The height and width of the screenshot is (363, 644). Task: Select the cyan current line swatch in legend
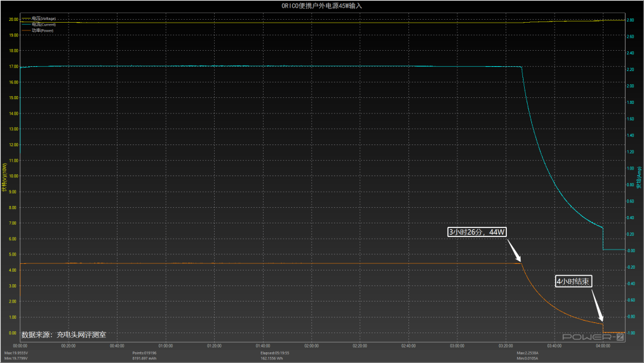click(x=26, y=24)
